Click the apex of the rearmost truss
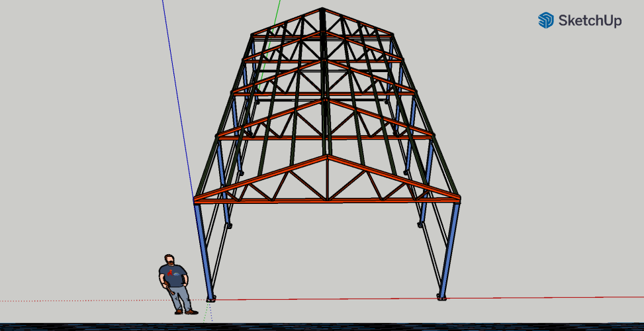 point(322,11)
